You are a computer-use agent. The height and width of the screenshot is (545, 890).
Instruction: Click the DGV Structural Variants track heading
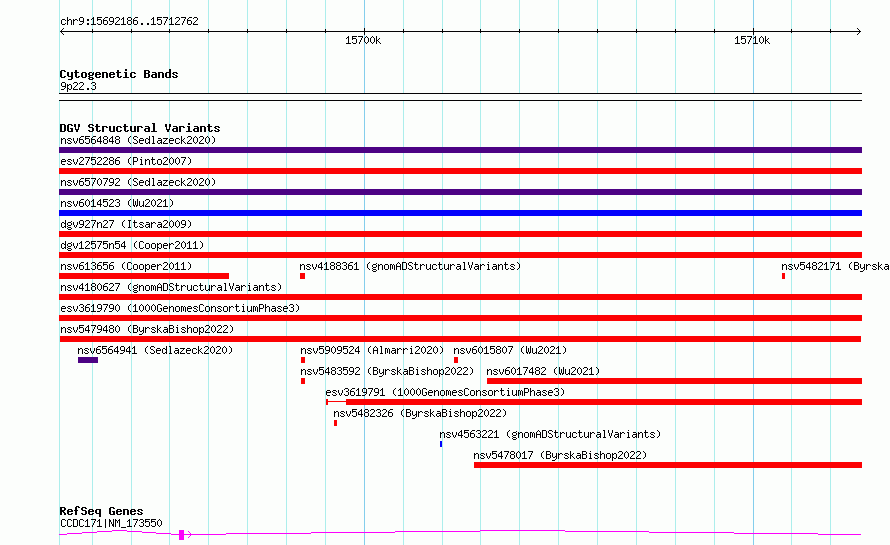click(140, 128)
